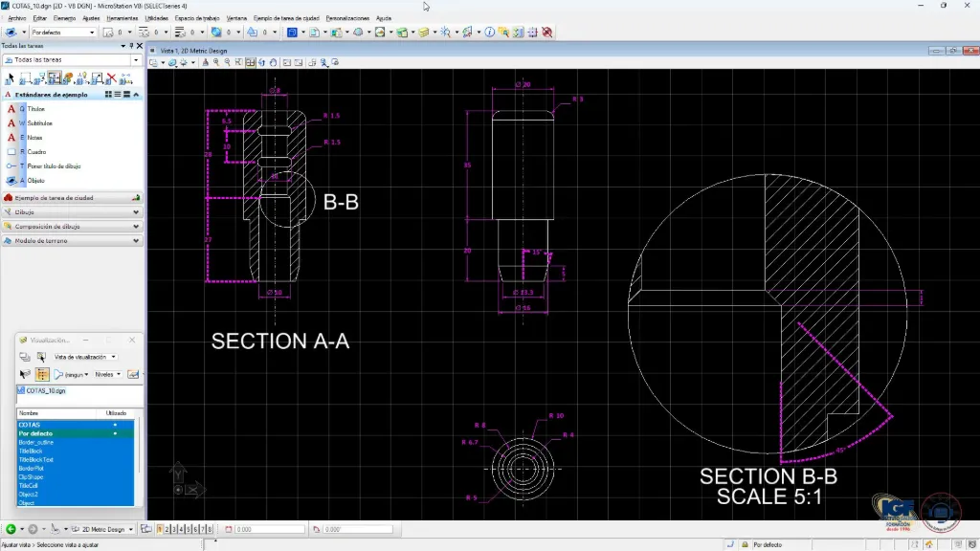This screenshot has width=980, height=551.
Task: Toggle TitleBlock Text level display
Action: click(75, 460)
